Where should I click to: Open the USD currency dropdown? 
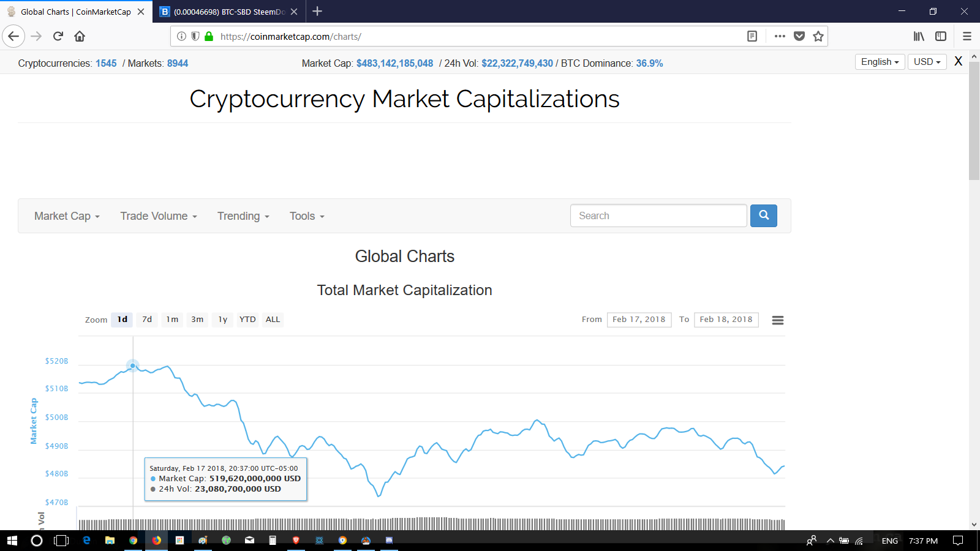pos(927,62)
